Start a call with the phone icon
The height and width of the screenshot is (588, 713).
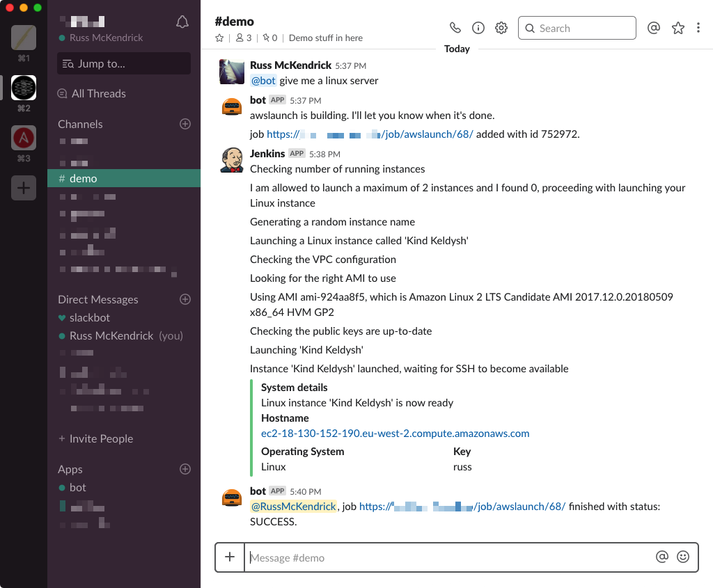(x=455, y=28)
